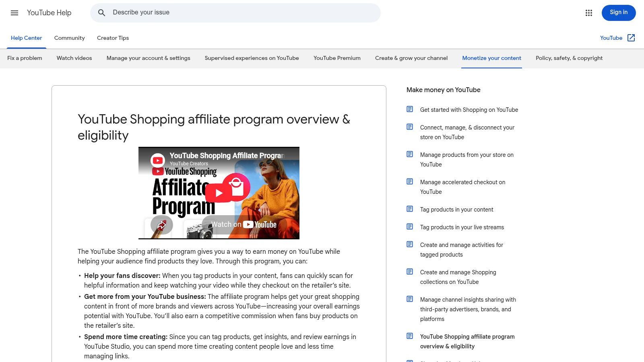
Task: Open Create & grow your channel category
Action: pyautogui.click(x=411, y=58)
